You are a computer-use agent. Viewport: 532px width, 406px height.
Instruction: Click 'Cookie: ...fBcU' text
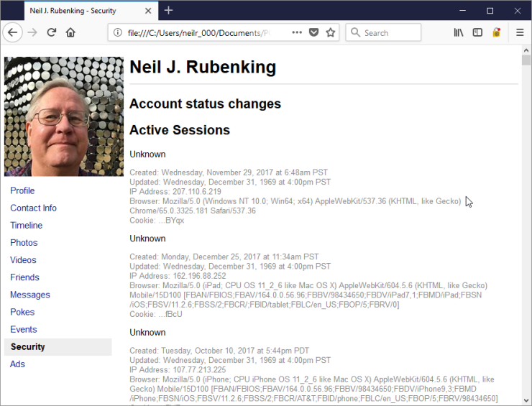(156, 314)
